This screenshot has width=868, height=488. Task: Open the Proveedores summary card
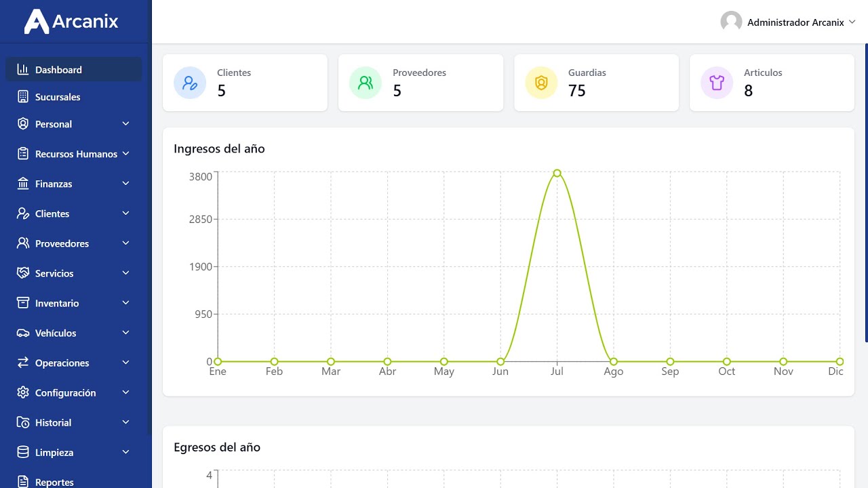click(420, 83)
